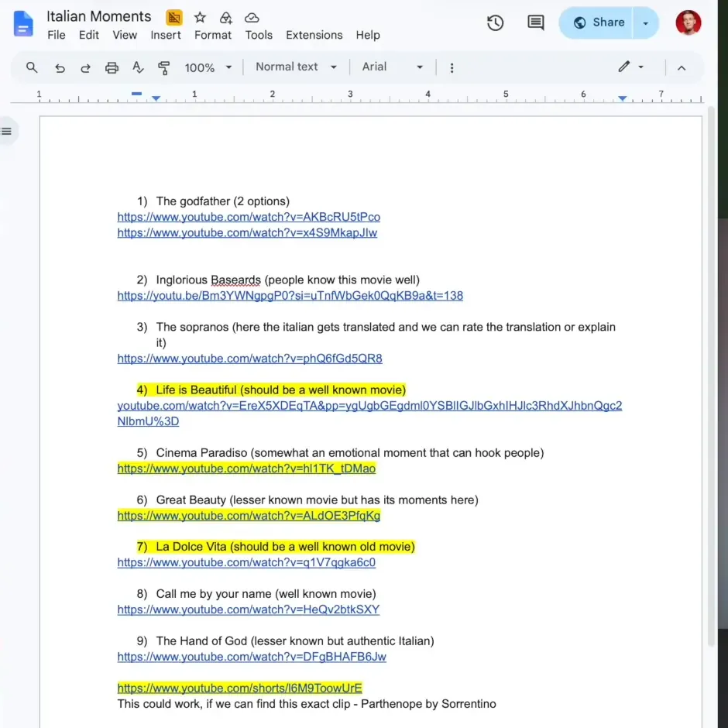The width and height of the screenshot is (728, 728).
Task: Open the second Godfather link ending x4S9MkapJlw
Action: click(247, 233)
